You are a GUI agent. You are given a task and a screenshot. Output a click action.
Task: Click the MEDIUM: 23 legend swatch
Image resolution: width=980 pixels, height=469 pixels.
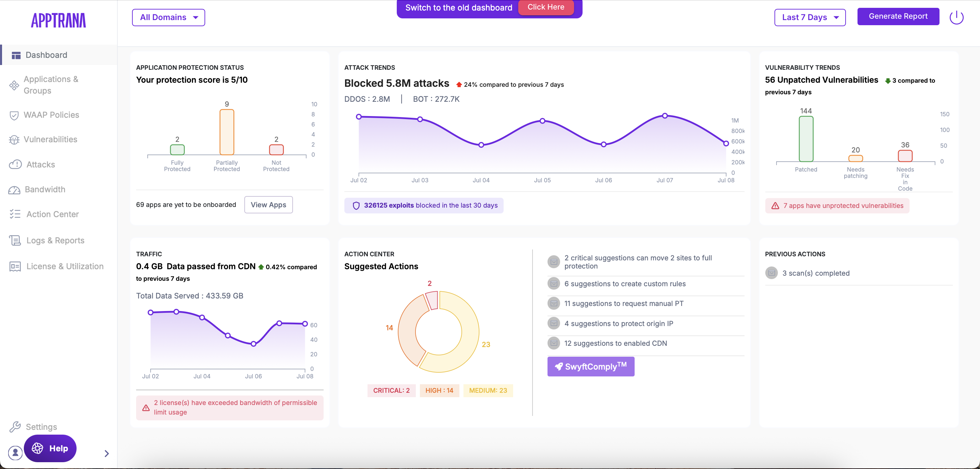point(488,390)
